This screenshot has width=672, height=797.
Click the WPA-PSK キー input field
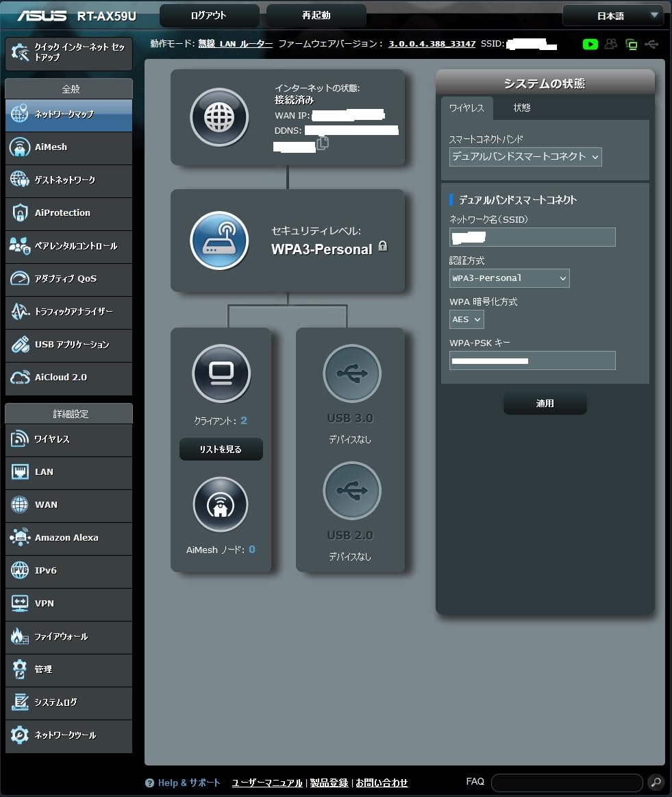532,360
